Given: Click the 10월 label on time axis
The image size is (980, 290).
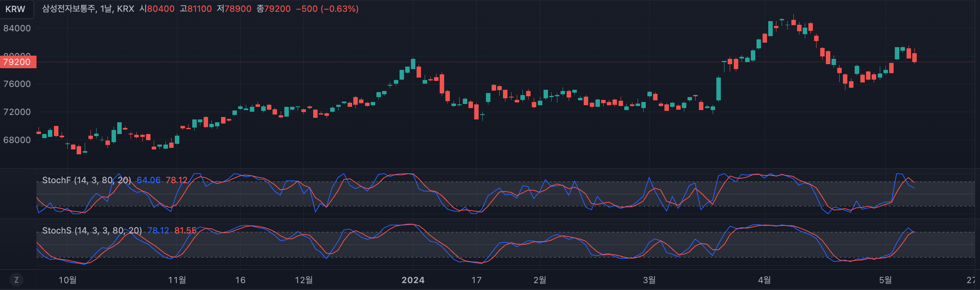Looking at the screenshot, I should [68, 280].
